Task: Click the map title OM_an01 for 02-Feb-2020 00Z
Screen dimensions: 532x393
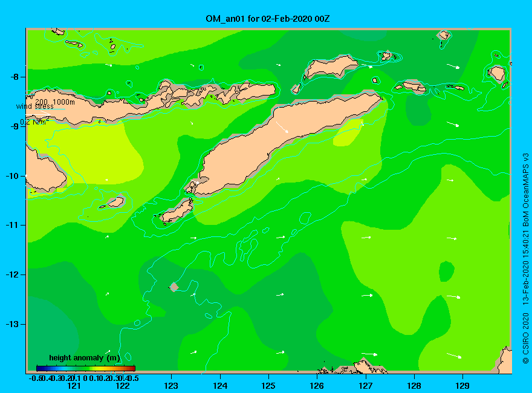Action: pyautogui.click(x=267, y=18)
